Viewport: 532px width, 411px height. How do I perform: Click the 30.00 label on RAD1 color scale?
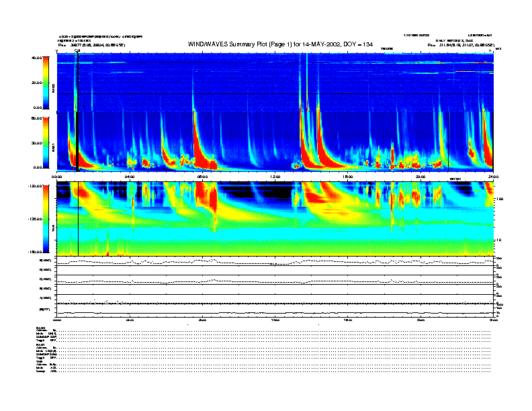(x=36, y=143)
